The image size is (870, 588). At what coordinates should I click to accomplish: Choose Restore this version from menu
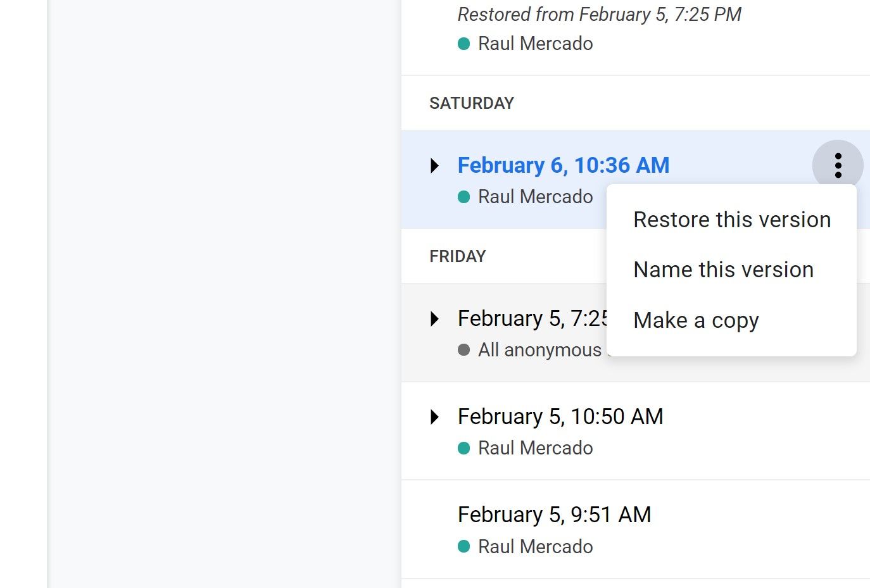pos(731,220)
